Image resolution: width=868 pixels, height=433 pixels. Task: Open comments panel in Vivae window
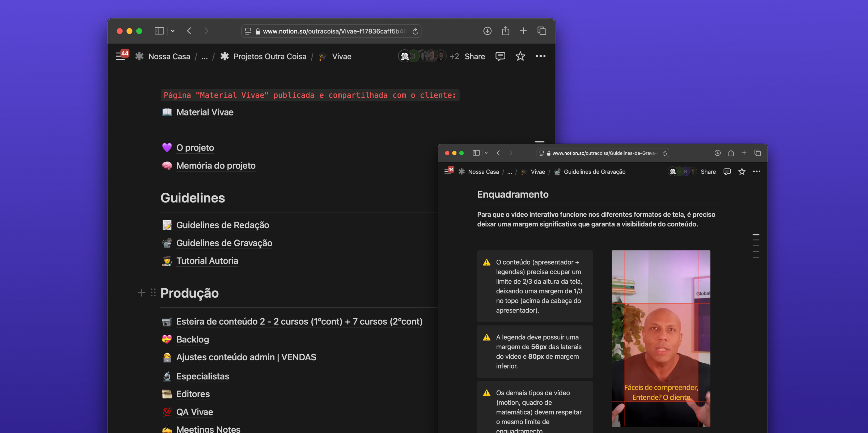tap(500, 56)
